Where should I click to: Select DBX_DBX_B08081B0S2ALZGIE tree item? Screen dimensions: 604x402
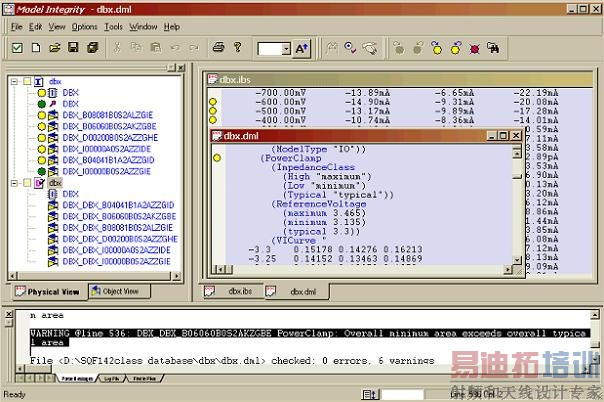pos(117,228)
